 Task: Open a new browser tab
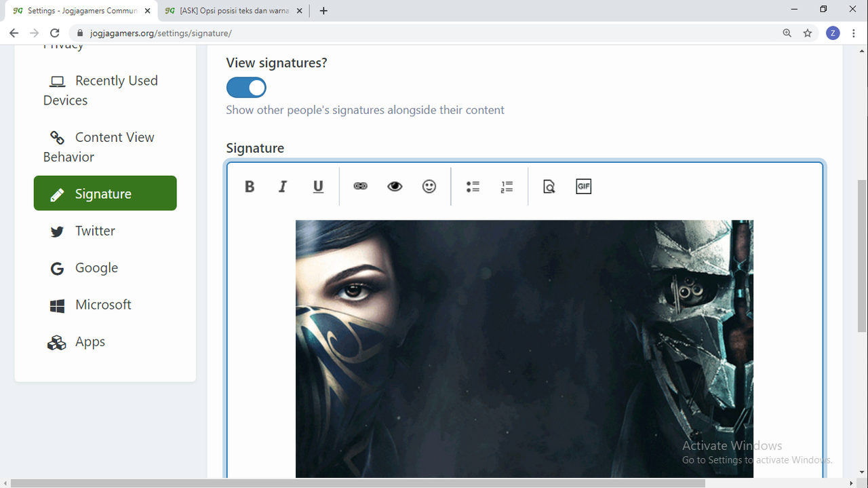[x=323, y=11]
